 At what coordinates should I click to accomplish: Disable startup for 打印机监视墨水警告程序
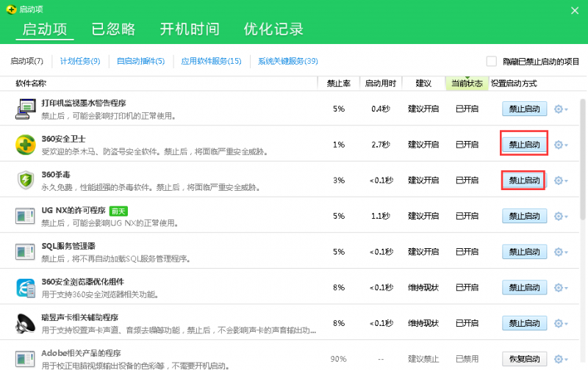pos(524,109)
